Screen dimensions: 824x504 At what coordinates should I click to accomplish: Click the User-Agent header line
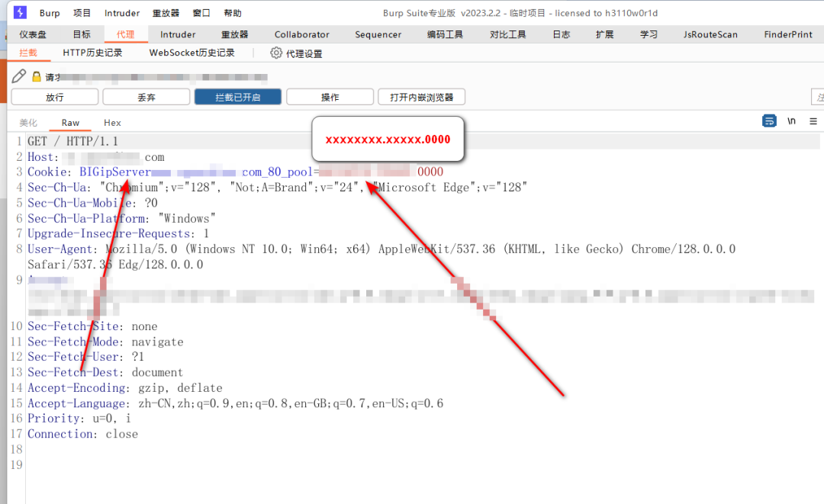click(x=381, y=257)
